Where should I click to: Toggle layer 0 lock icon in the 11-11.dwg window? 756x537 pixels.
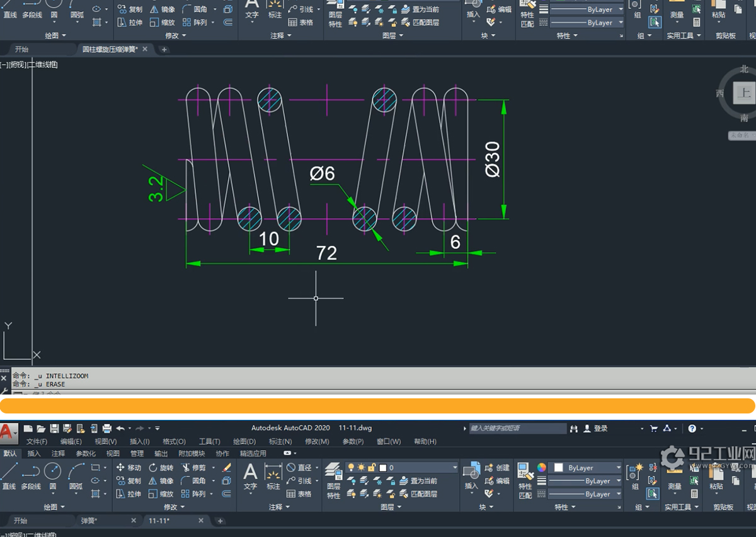point(372,468)
